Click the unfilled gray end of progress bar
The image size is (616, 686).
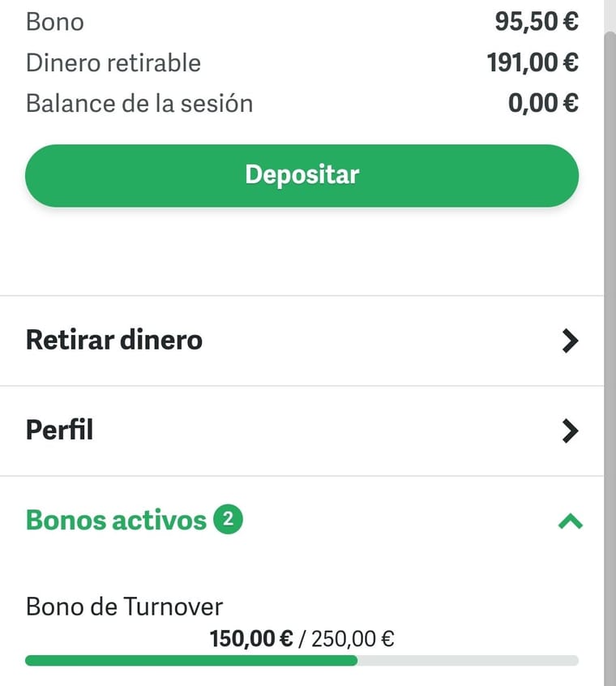coord(468,661)
